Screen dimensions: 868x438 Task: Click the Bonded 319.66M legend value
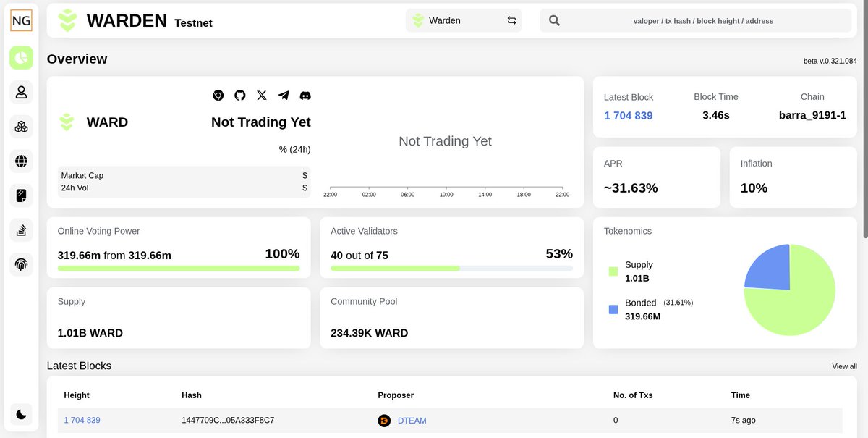[642, 316]
